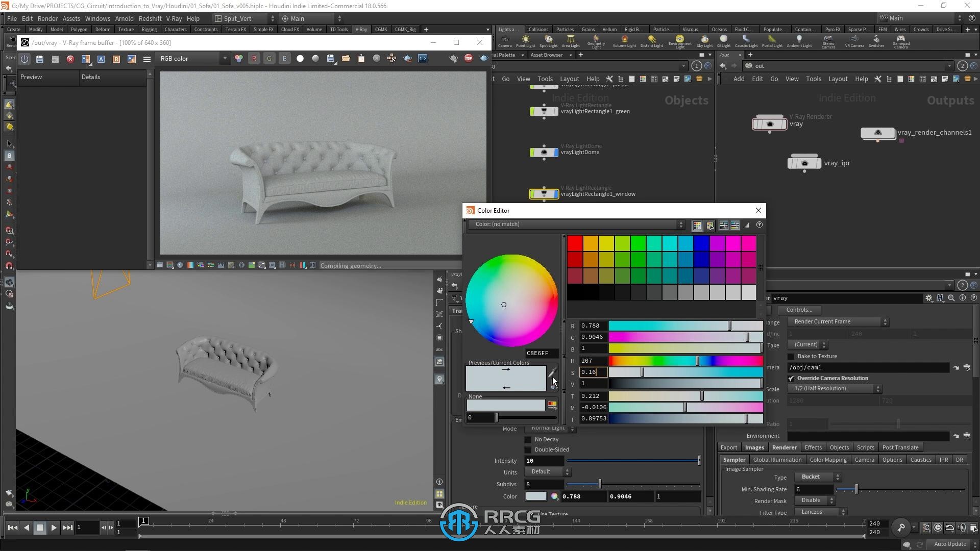Viewport: 980px width, 551px height.
Task: Click the Intensity value field
Action: 544,461
